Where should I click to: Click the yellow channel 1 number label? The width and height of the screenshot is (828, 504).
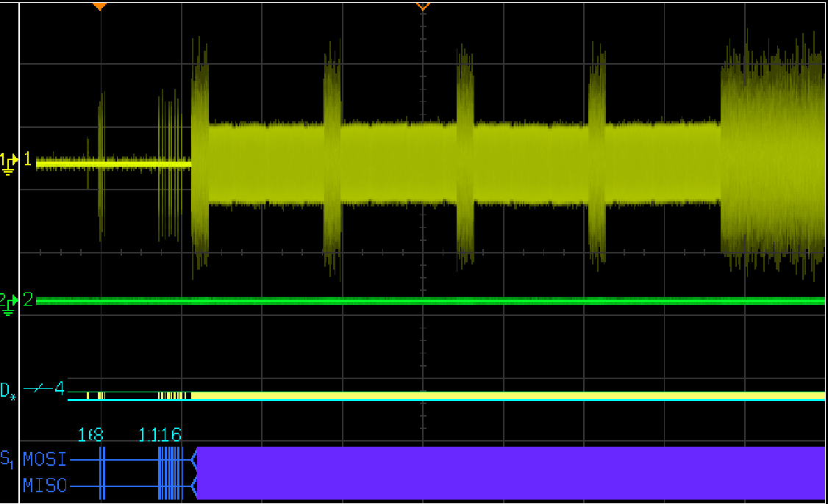pos(27,159)
